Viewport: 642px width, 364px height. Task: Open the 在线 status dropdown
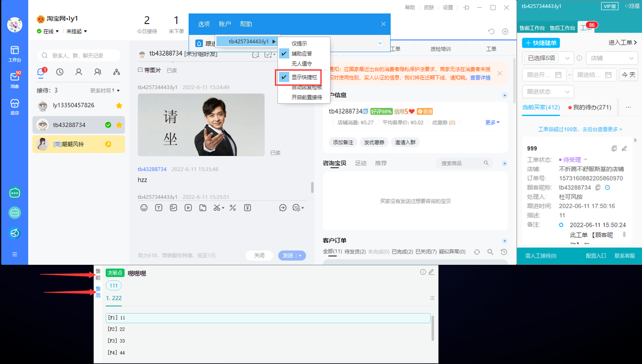[x=48, y=31]
